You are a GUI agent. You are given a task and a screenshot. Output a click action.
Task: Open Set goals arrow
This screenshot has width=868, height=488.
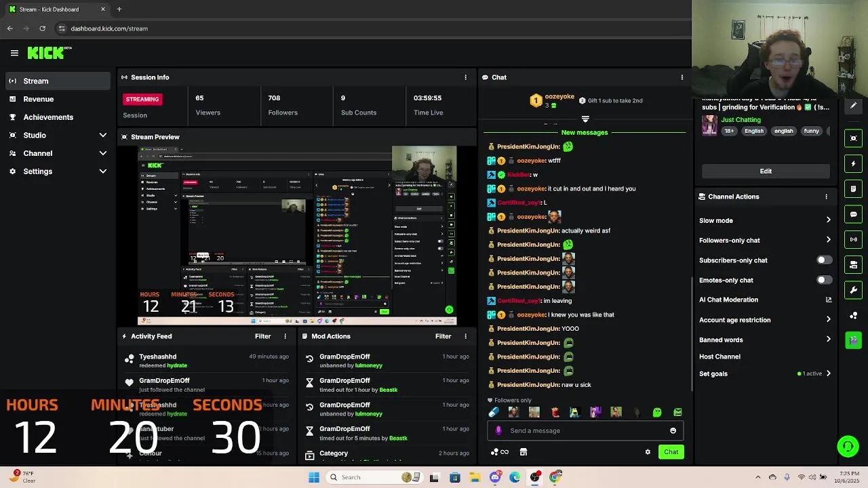[828, 373]
